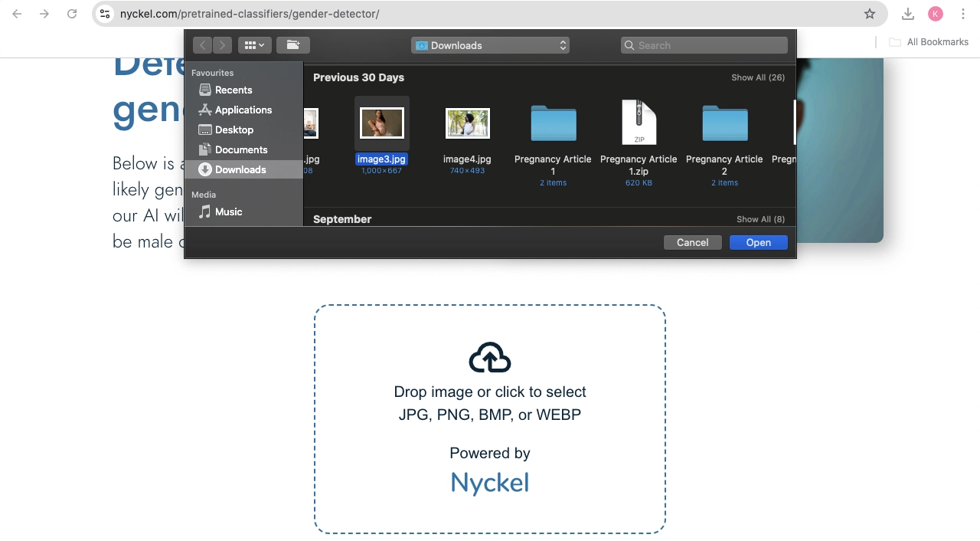Open the icon view options dropdown

(x=254, y=45)
